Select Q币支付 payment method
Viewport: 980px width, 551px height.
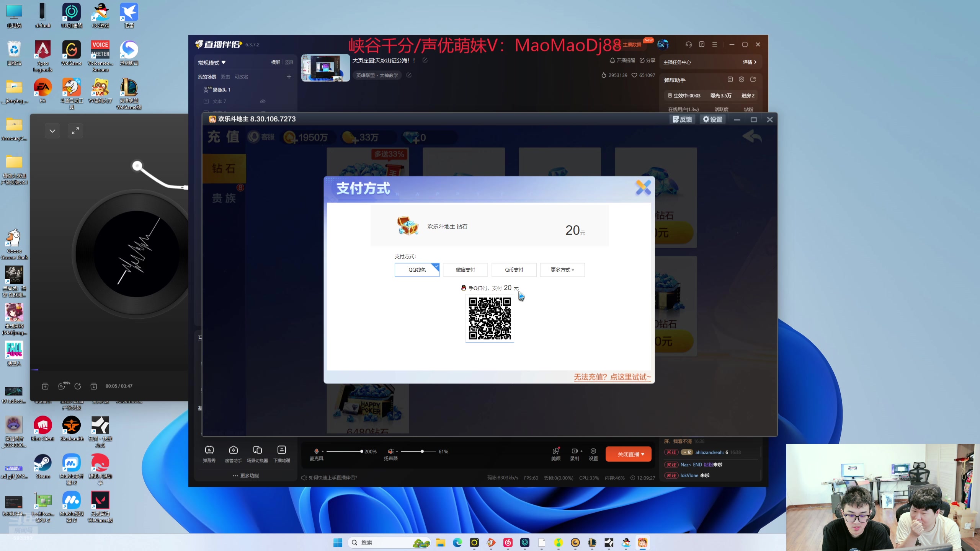(514, 270)
